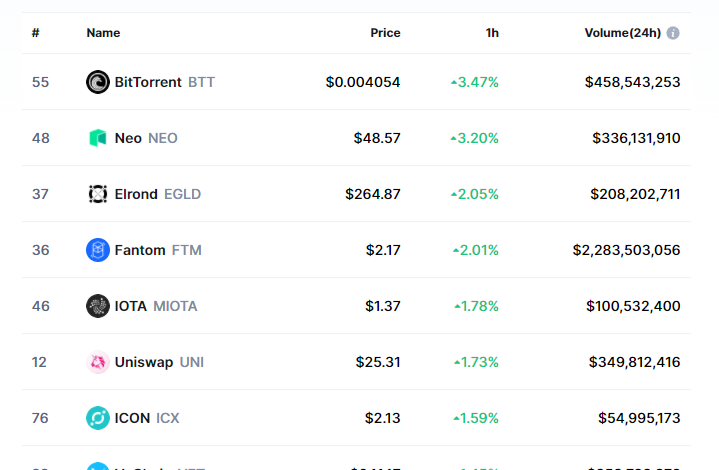Open the IOTA MIOTA coin link

pos(156,306)
